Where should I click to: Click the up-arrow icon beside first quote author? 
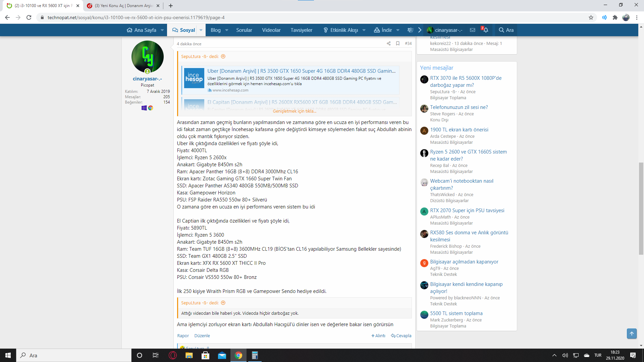pyautogui.click(x=223, y=57)
